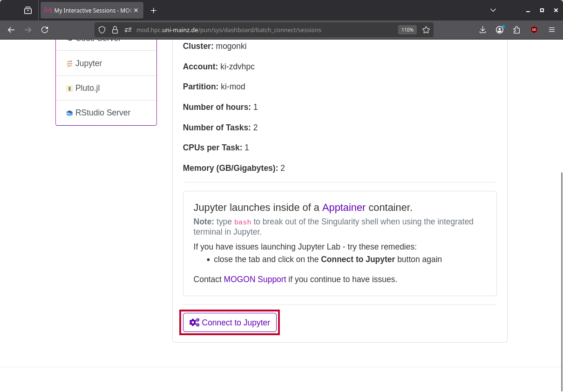Viewport: 563px width, 392px height.
Task: Open the downloads panel
Action: (x=483, y=30)
